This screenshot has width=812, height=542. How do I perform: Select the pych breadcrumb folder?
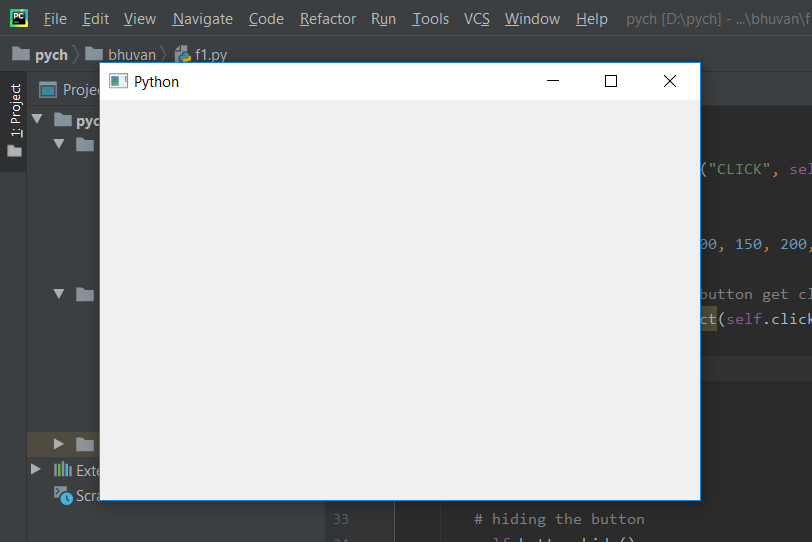click(40, 54)
